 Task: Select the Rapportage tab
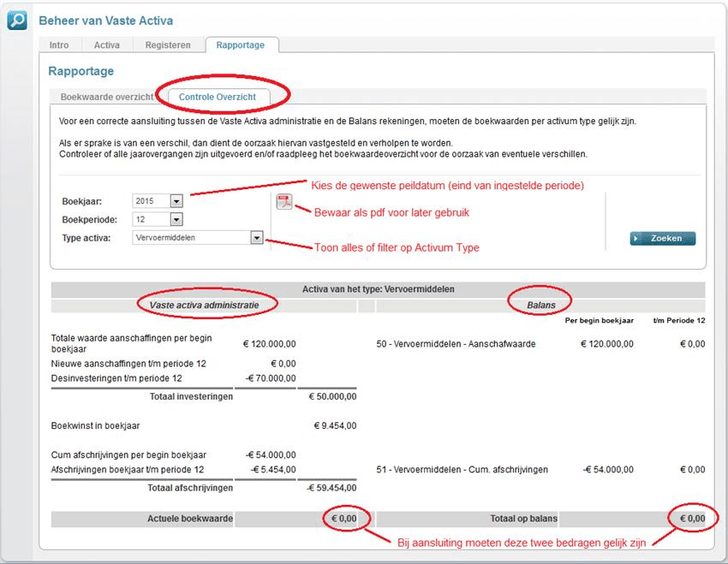(241, 45)
